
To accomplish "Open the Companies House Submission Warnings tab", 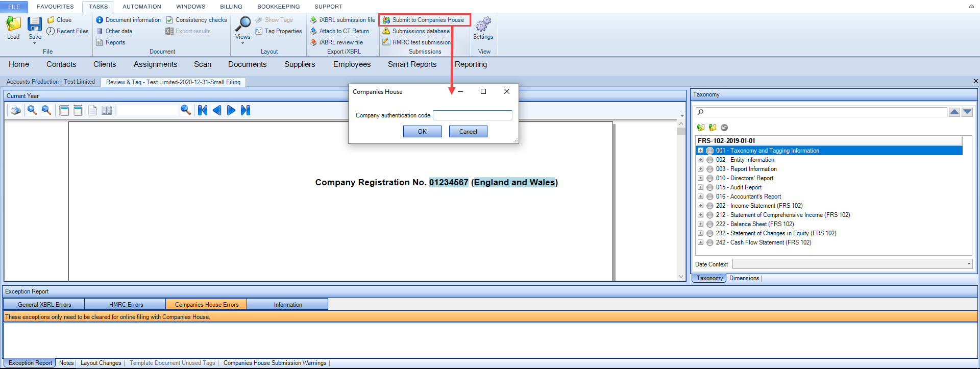I will 275,363.
